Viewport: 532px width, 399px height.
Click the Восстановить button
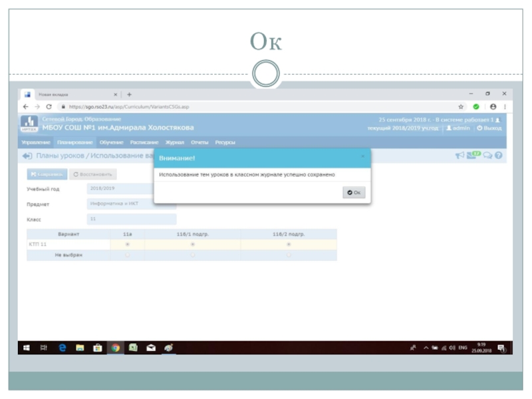(x=93, y=174)
